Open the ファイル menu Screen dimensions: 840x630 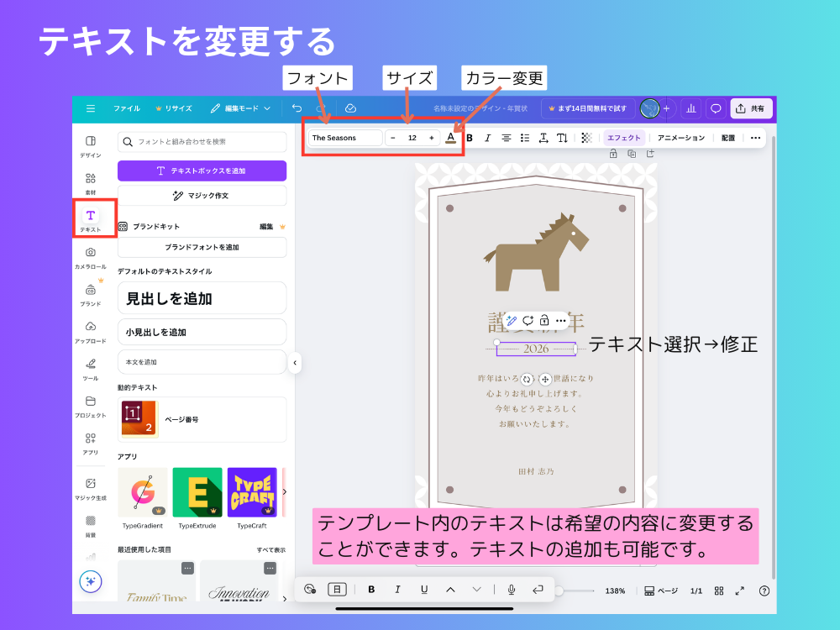(128, 108)
